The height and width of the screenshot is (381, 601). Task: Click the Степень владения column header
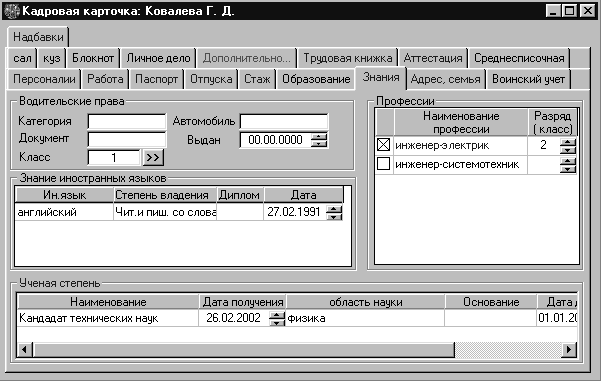(165, 195)
